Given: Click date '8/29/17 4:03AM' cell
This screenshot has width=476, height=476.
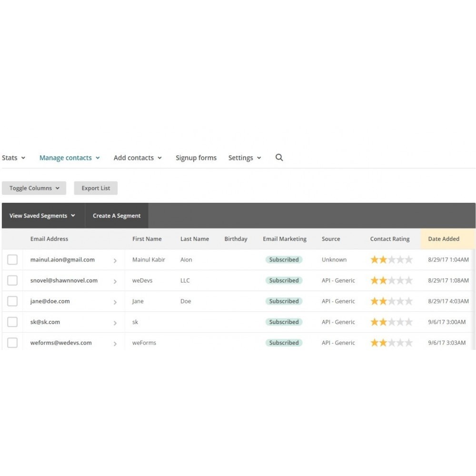Looking at the screenshot, I should pyautogui.click(x=448, y=301).
